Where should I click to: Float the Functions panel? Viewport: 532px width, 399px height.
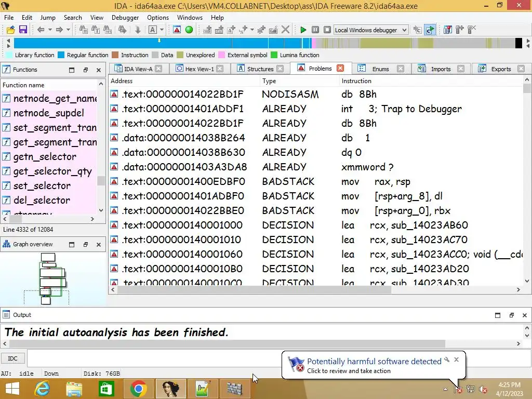click(x=86, y=70)
